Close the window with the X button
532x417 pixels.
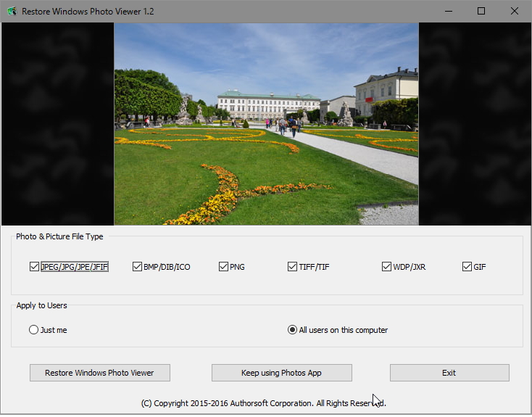515,11
